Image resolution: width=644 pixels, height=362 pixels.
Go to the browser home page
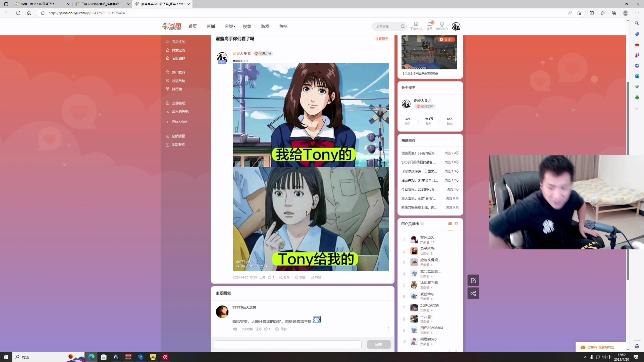(29, 13)
